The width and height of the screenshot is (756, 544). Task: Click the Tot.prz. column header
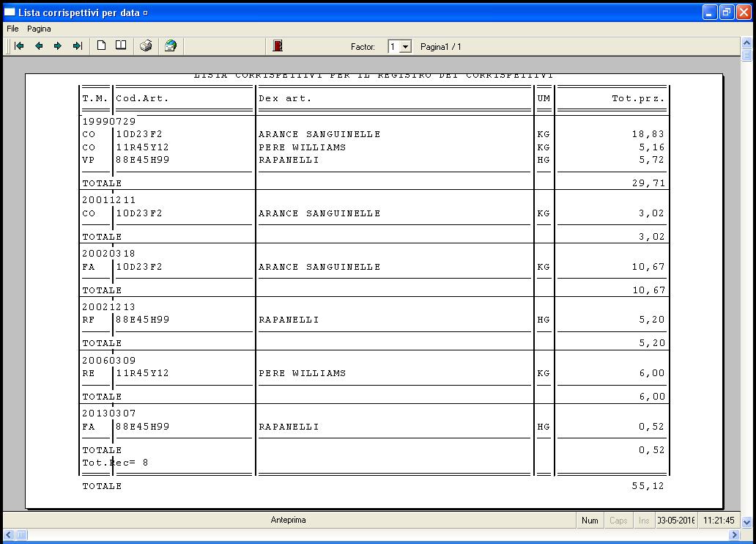pos(638,98)
